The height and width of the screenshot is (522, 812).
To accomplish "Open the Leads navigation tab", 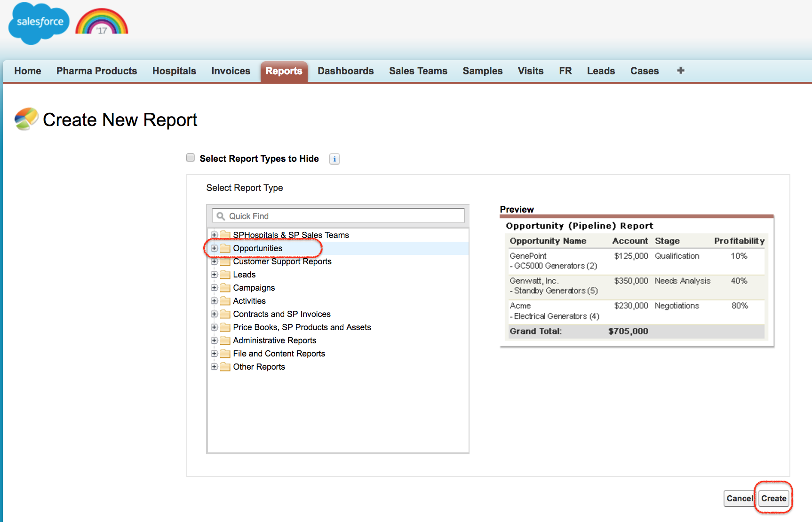I will pyautogui.click(x=601, y=71).
